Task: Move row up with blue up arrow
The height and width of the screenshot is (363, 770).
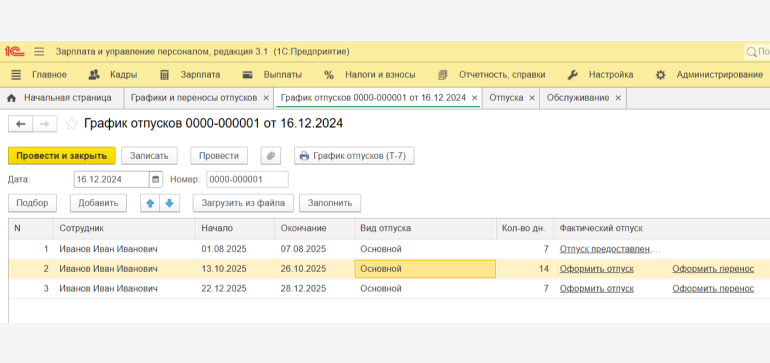Action: [150, 203]
